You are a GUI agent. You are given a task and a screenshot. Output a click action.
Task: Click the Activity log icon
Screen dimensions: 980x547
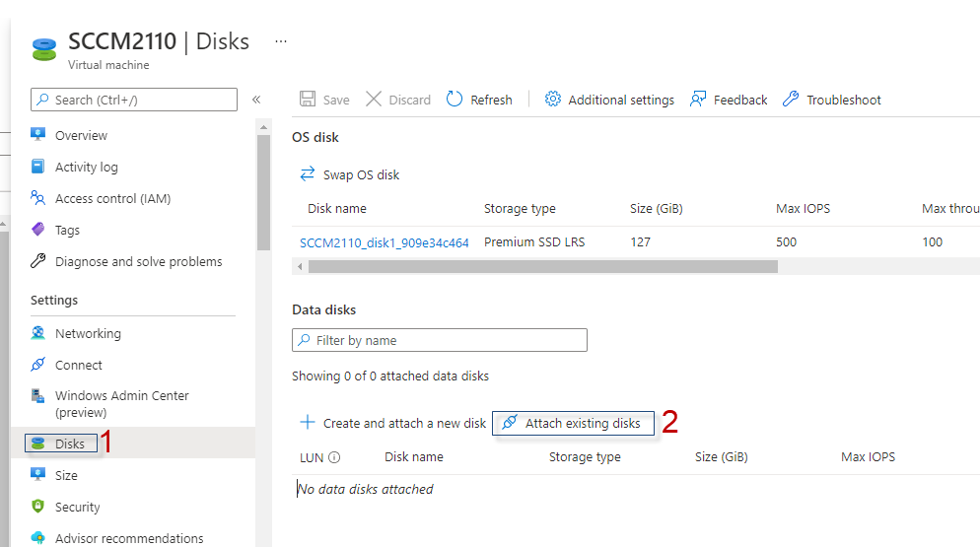coord(38,167)
